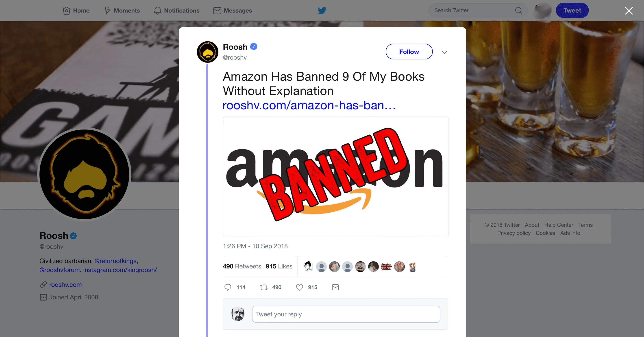Go to the Home tab
This screenshot has width=644, height=337.
tap(76, 11)
